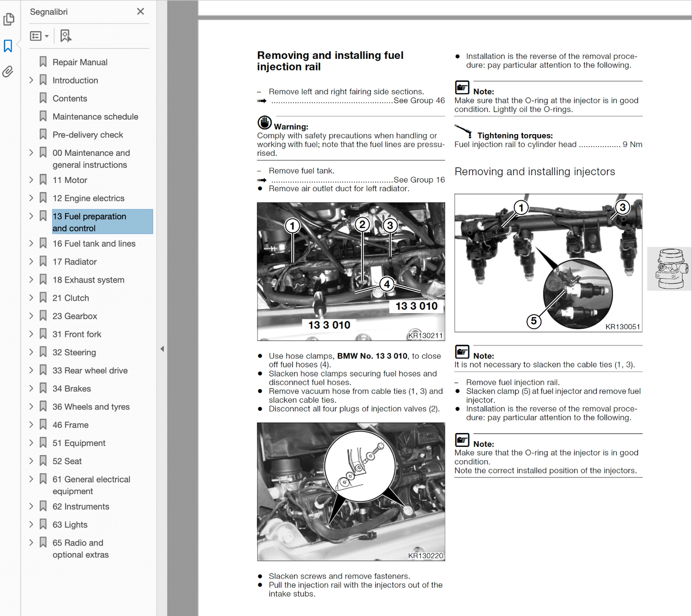Select the Repair Manual bookmark
The image size is (692, 616).
coord(80,62)
